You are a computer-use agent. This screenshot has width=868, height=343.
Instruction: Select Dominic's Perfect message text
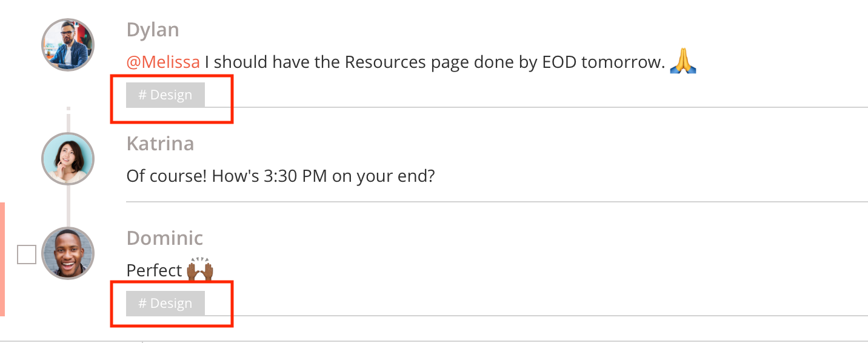(x=155, y=270)
